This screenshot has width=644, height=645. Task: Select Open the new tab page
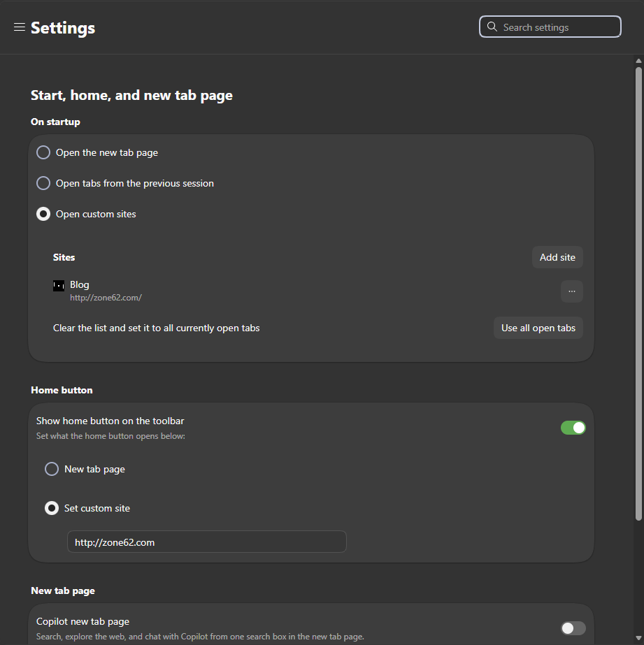click(x=43, y=152)
